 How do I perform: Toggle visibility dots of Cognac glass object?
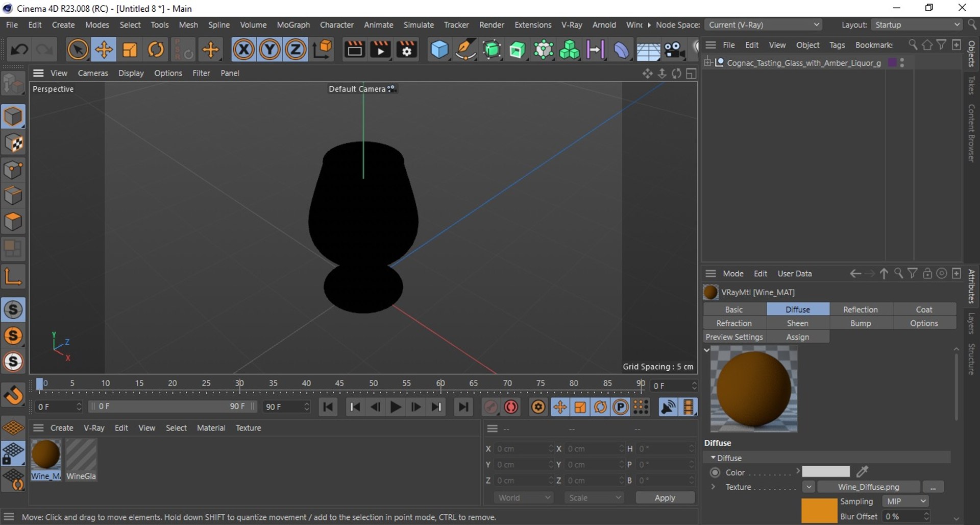click(902, 62)
